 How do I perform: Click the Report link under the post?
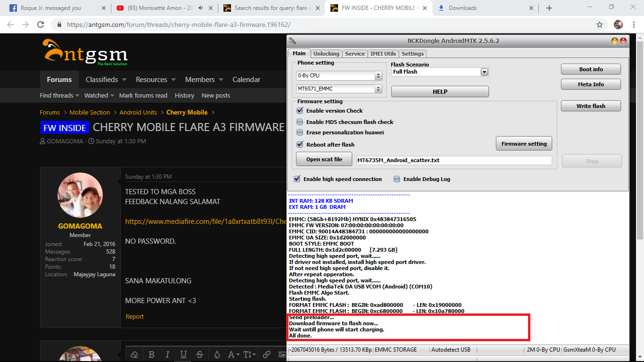pos(134,317)
